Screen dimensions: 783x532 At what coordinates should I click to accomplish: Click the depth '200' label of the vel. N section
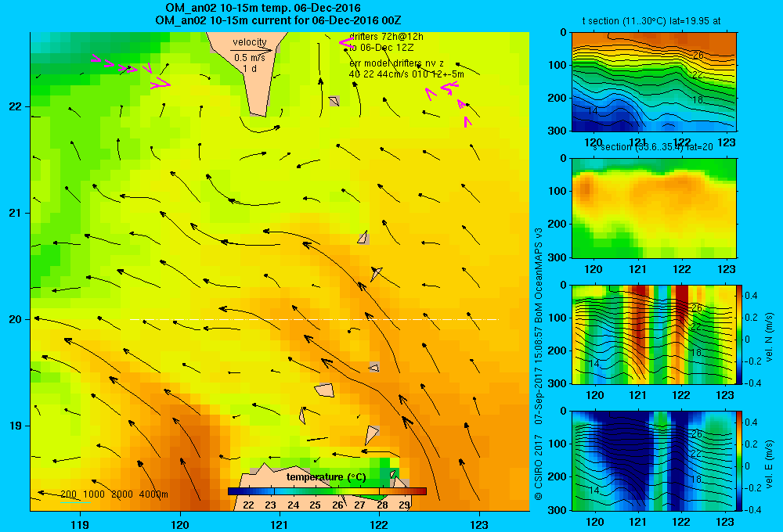point(557,350)
